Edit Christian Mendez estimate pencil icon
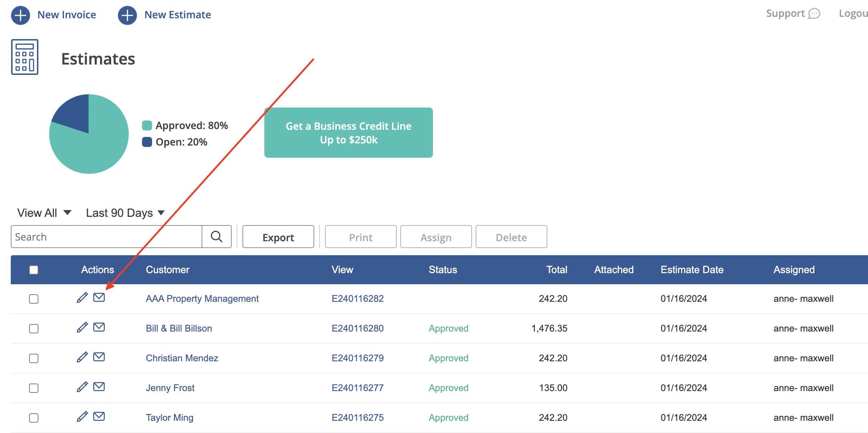868x433 pixels. pos(82,357)
